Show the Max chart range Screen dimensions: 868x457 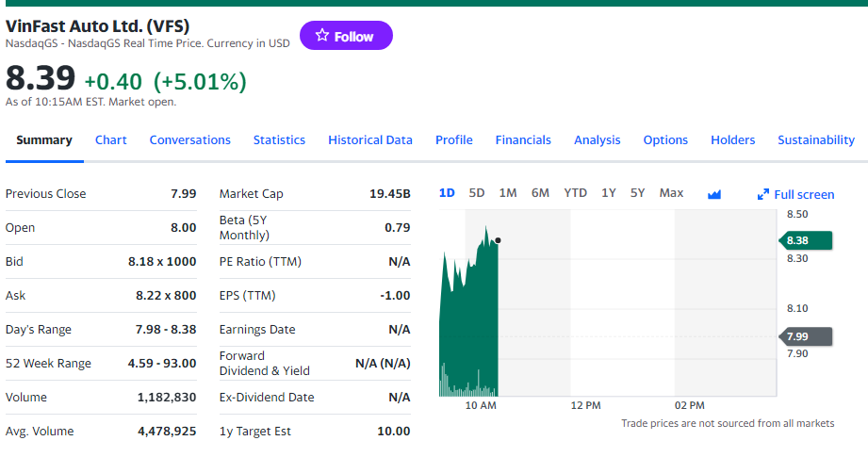[671, 193]
